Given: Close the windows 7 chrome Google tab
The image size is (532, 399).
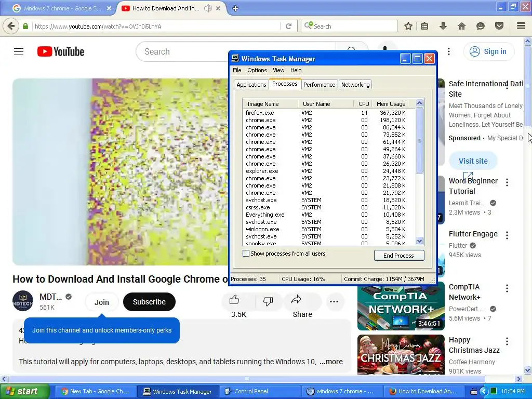Looking at the screenshot, I should click(x=109, y=8).
